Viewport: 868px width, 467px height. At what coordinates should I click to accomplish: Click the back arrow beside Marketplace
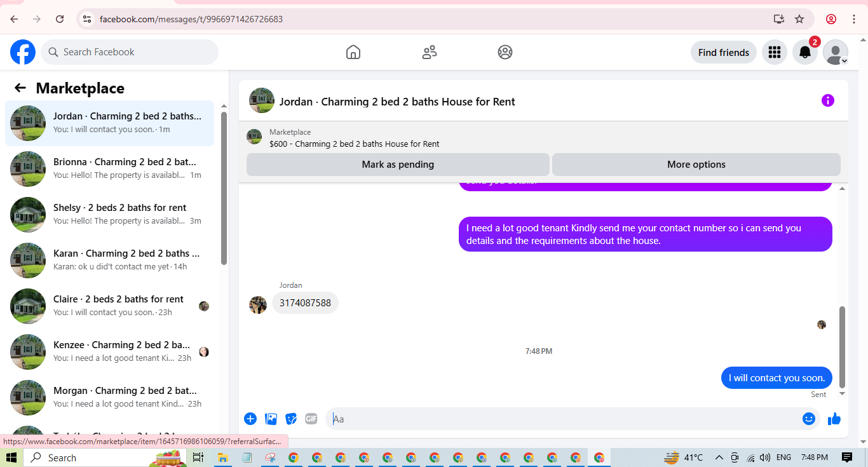(20, 88)
